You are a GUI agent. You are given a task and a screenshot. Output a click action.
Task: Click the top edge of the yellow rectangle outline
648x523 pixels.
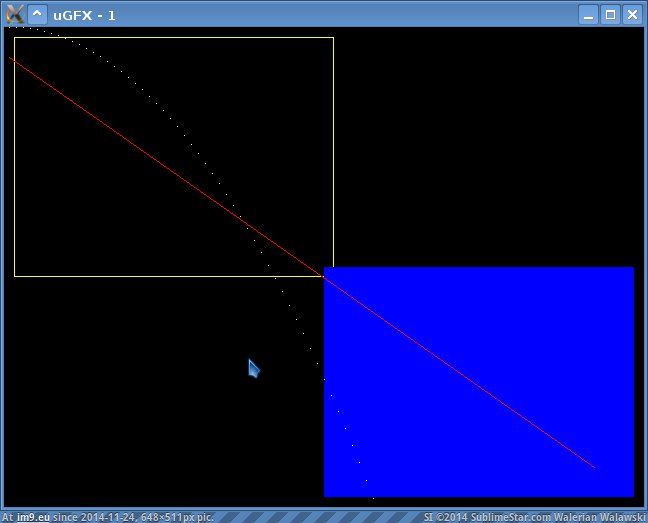(170, 38)
